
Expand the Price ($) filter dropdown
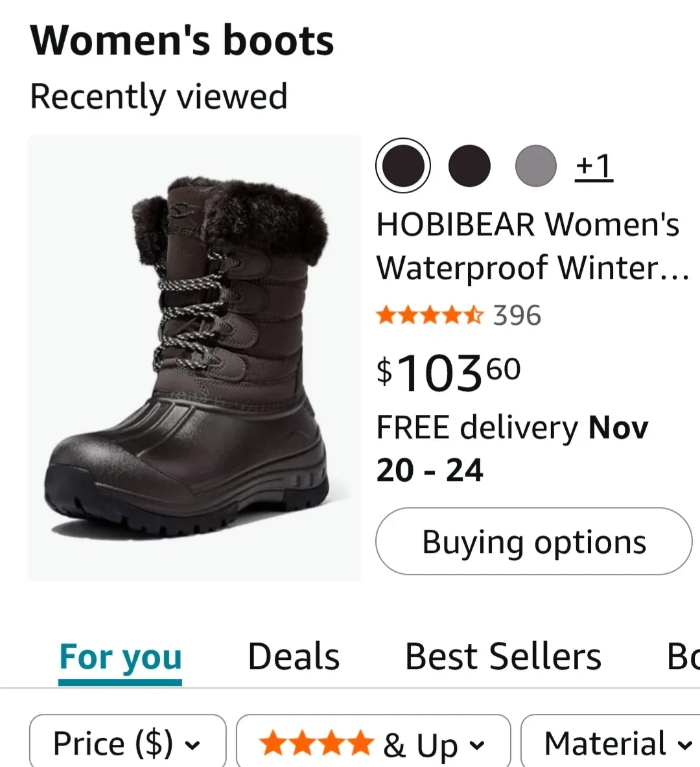point(127,743)
